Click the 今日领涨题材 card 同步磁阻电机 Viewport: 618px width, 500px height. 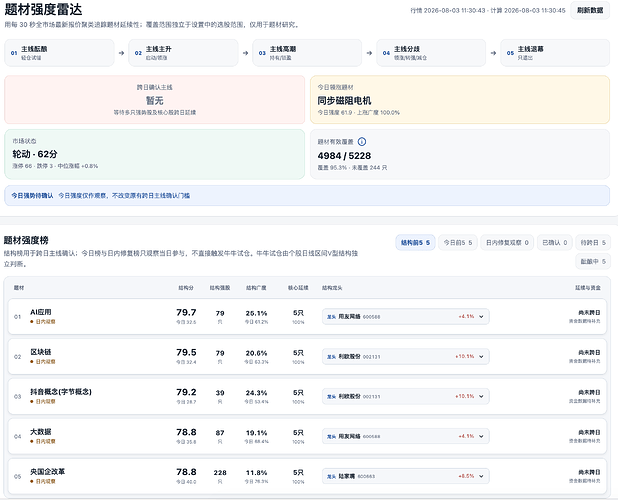click(460, 100)
